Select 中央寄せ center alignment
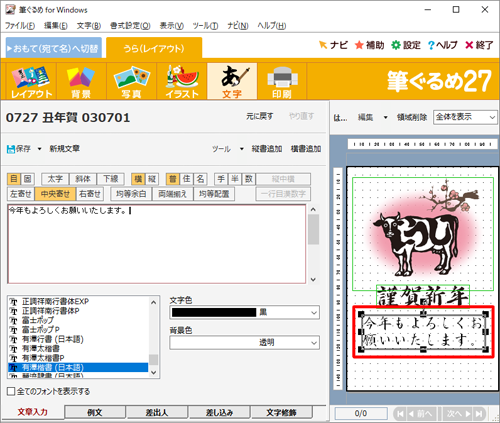This screenshot has height=423, width=500. pos(55,194)
